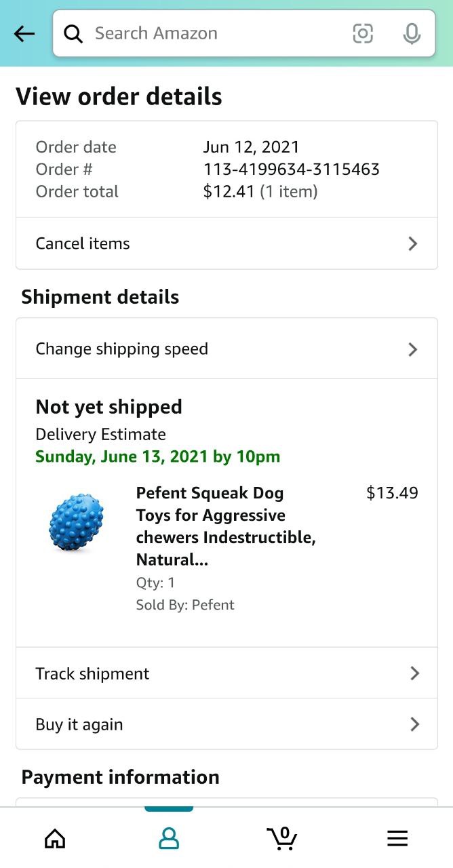The image size is (453, 868).
Task: Tap the order number 113-4199634-3115463
Action: [291, 170]
